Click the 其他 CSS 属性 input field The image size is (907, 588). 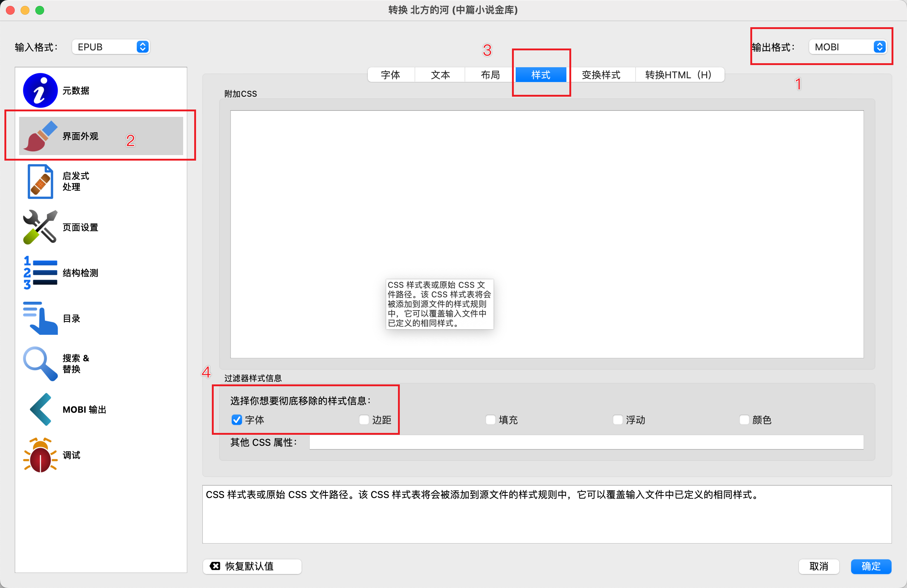click(586, 442)
